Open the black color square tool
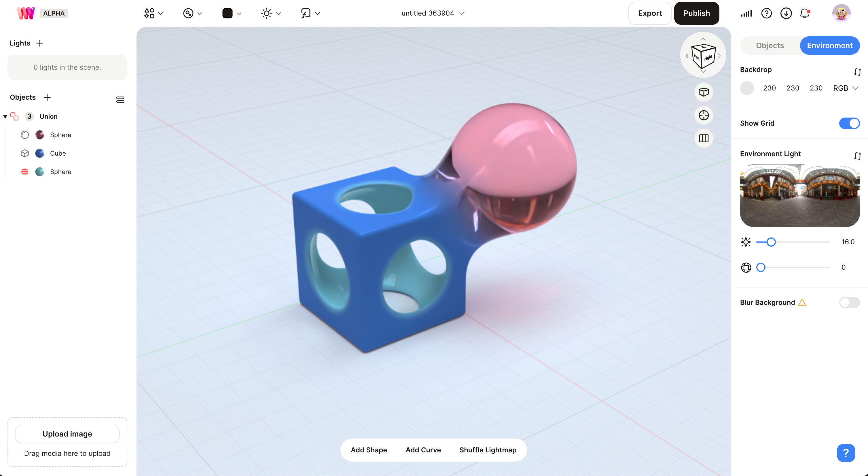The width and height of the screenshot is (868, 476). 228,13
